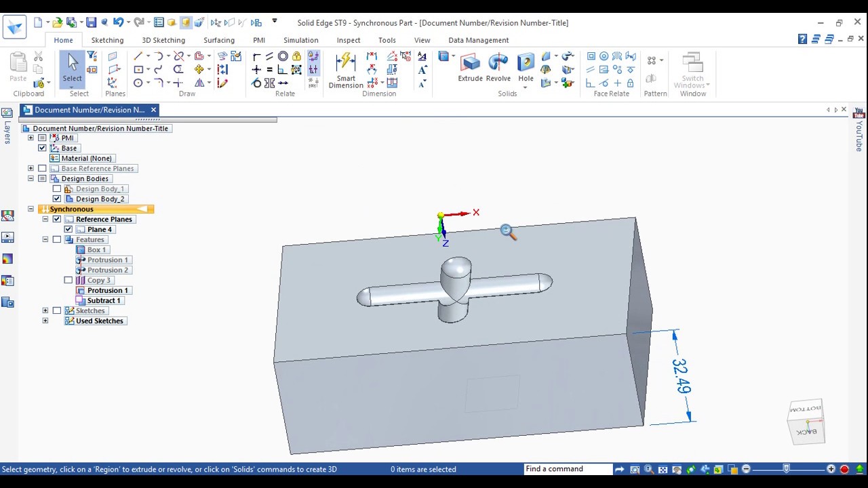Click the Fit view icon in status bar

663,469
